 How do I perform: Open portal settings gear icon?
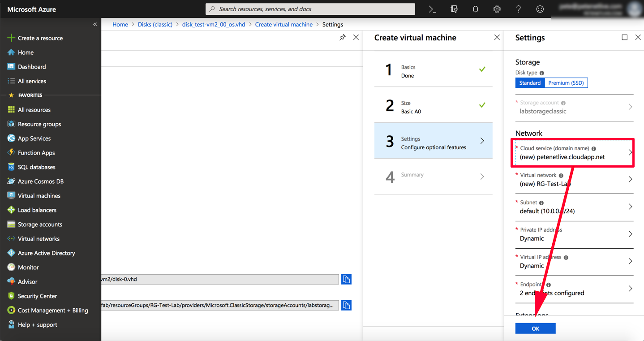pyautogui.click(x=497, y=9)
